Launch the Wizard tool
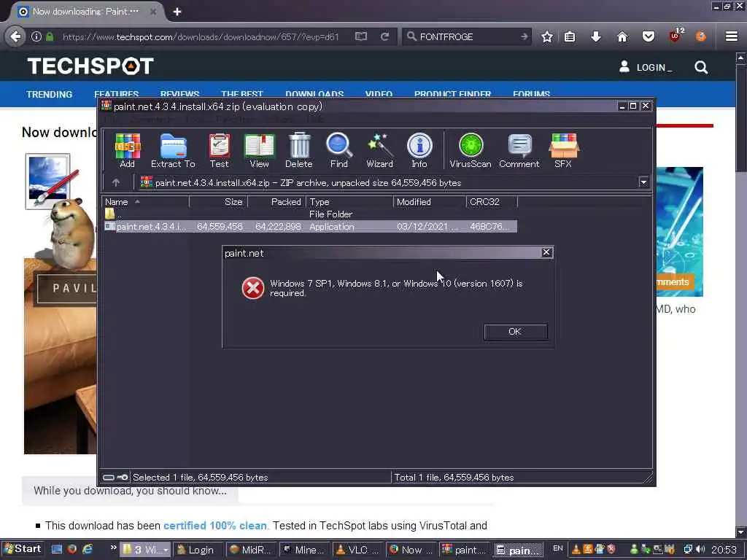 click(x=379, y=150)
